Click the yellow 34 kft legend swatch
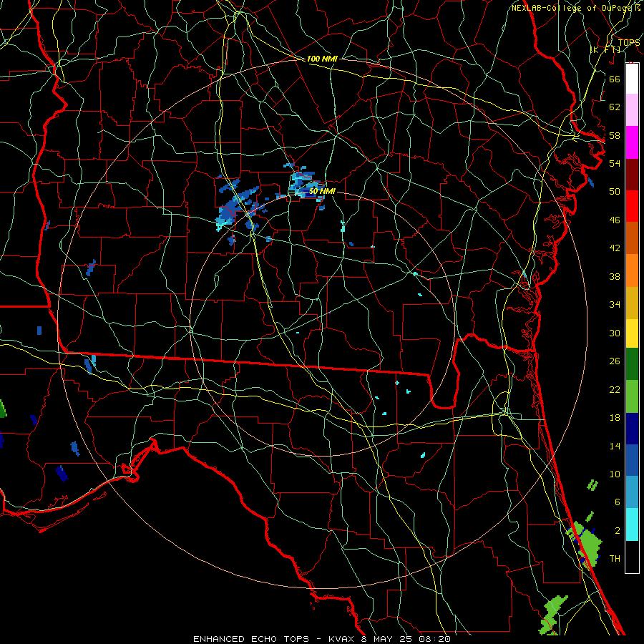The image size is (644, 644). pos(632,333)
